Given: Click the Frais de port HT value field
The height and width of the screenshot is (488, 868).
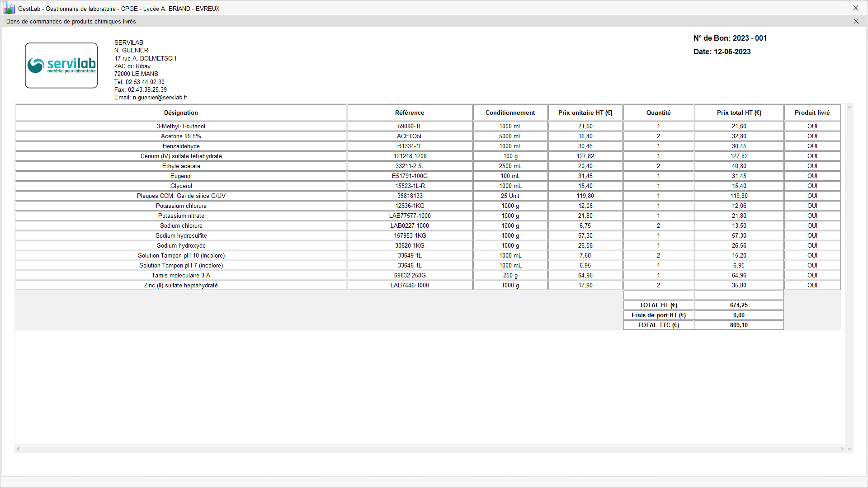Looking at the screenshot, I should [x=739, y=315].
